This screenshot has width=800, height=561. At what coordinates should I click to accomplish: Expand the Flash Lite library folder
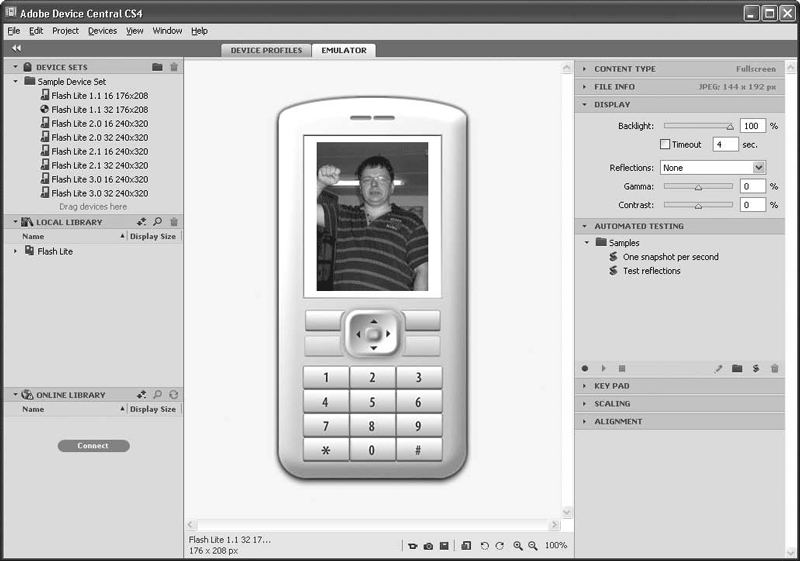click(16, 251)
